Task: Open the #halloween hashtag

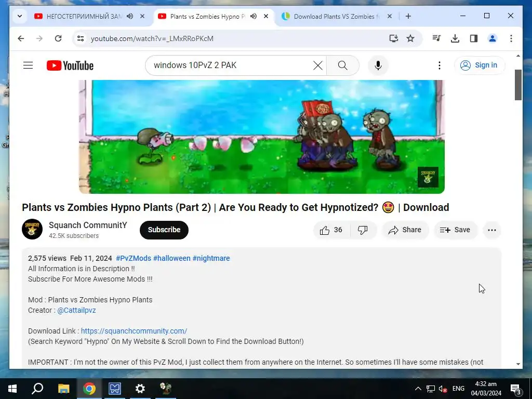Action: (171, 258)
